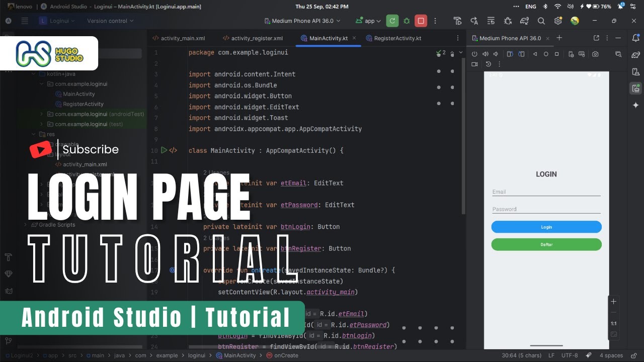Open app run configuration dropdown
The image size is (644, 362).
[x=369, y=21]
